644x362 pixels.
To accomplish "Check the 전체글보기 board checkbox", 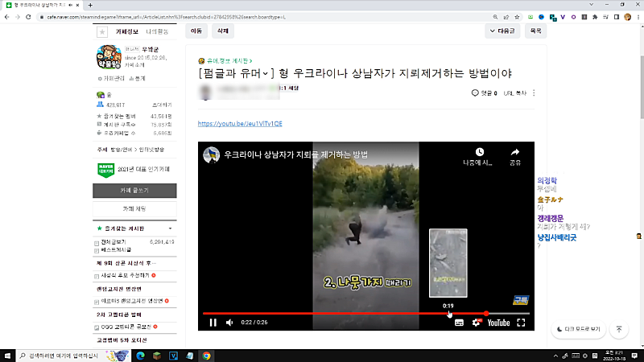I will pos(97,242).
